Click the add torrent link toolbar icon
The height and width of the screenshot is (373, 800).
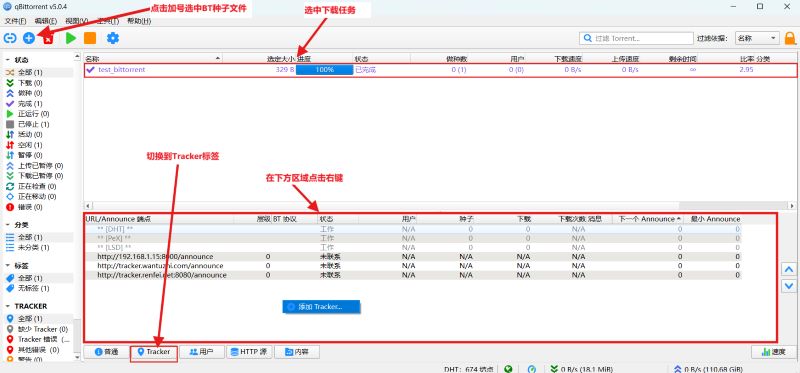point(10,38)
